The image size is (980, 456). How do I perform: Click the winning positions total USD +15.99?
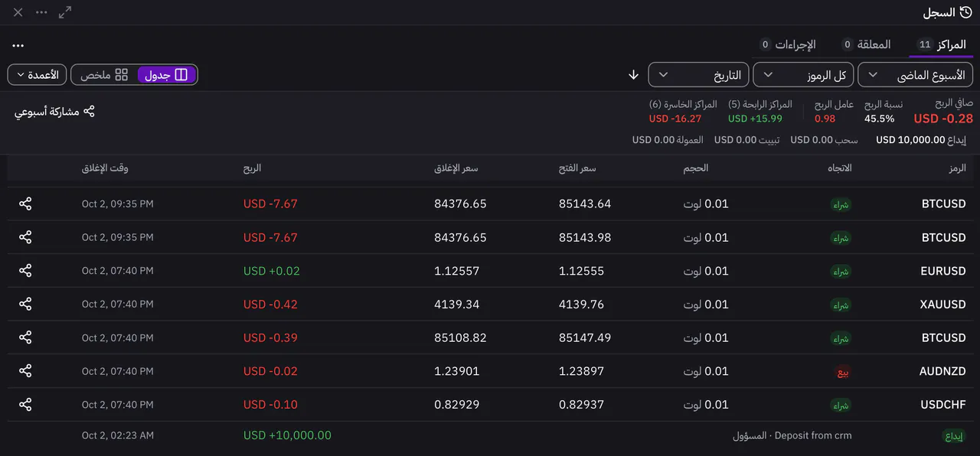[755, 119]
